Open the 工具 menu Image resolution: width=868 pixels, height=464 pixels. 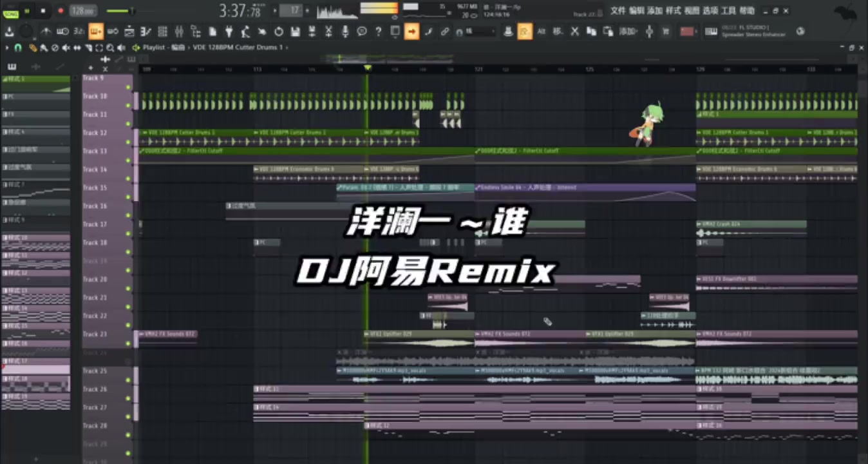(x=728, y=11)
